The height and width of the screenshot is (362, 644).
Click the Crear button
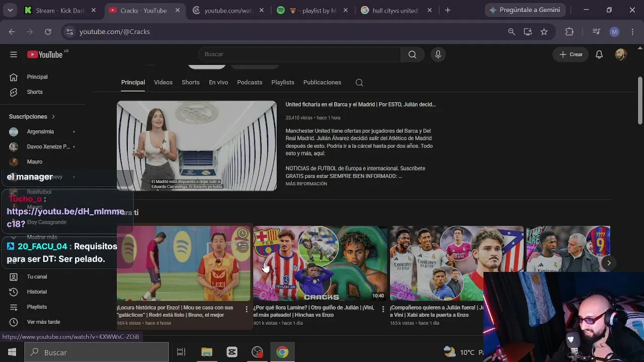571,54
